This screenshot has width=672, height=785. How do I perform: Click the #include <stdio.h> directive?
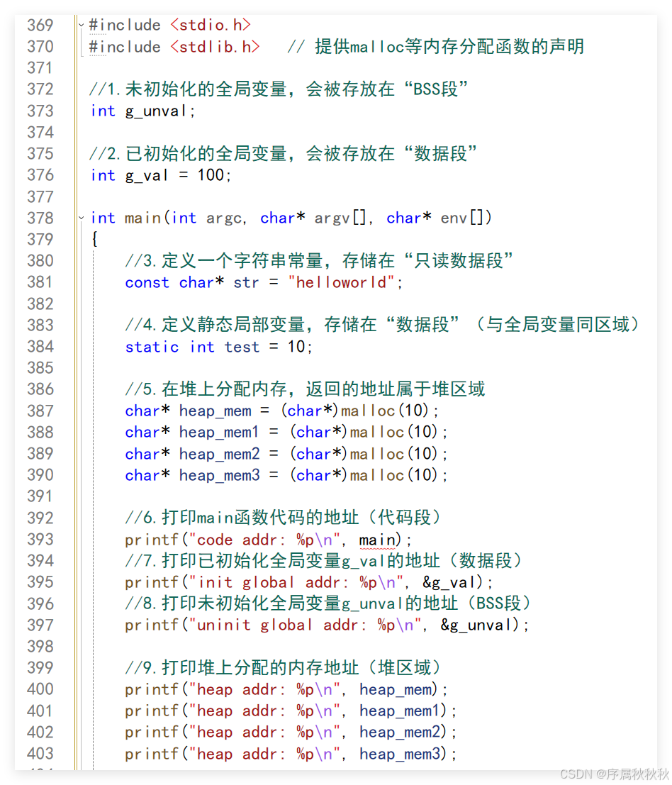169,25
